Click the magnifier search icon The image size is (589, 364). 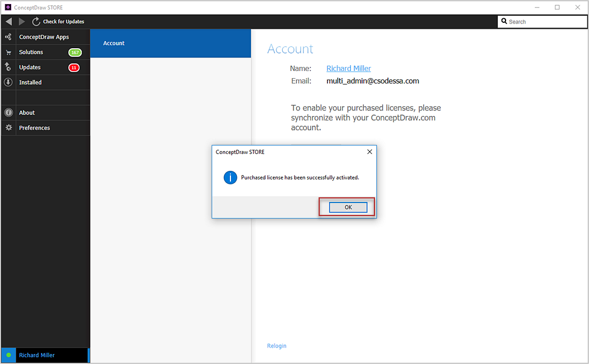pos(504,21)
